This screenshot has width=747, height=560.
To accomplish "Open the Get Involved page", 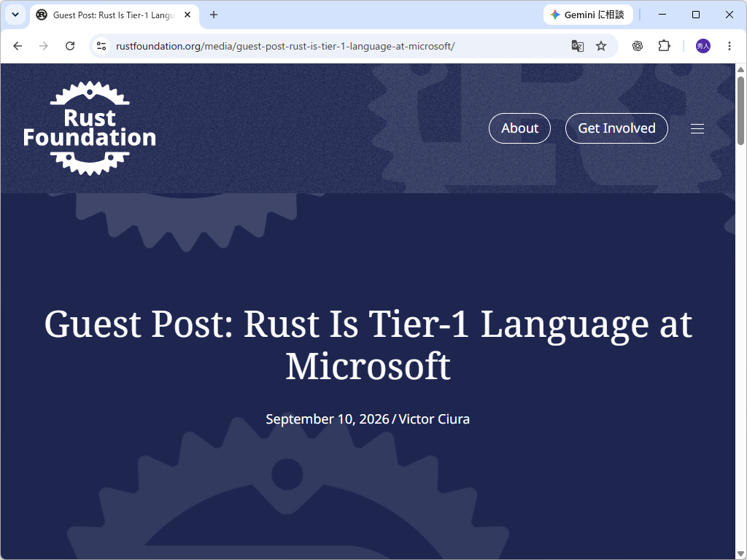I will (x=616, y=128).
